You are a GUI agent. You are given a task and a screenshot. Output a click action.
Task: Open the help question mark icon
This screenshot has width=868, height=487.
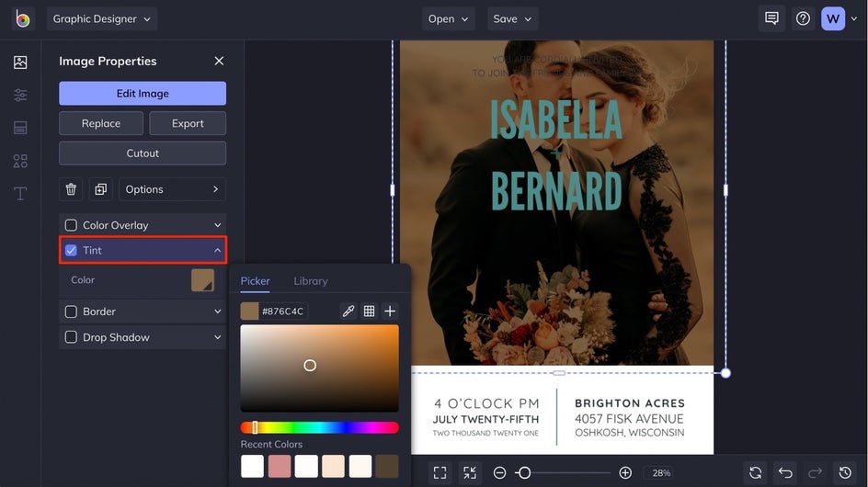[x=803, y=18]
